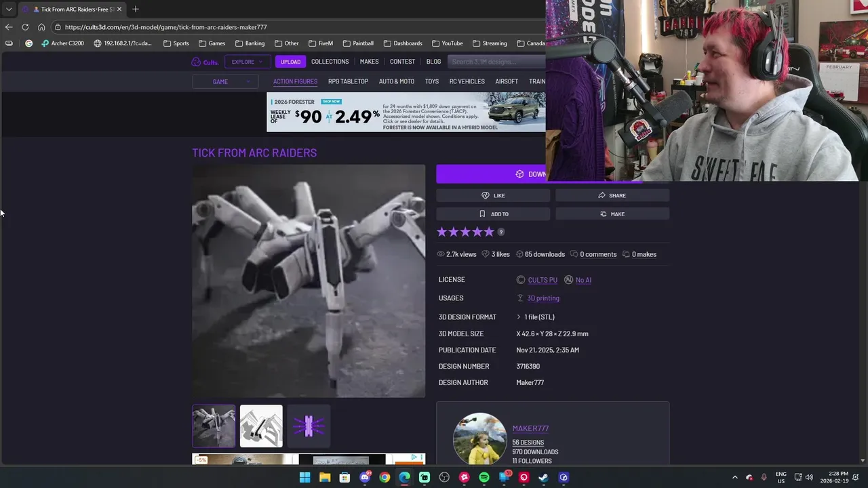Close the Tick From ARC Raiders tab
The width and height of the screenshot is (868, 488).
[x=119, y=9]
